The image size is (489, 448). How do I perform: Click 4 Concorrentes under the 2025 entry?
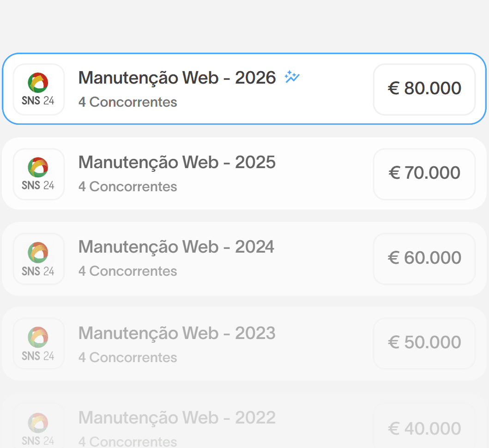pos(127,187)
